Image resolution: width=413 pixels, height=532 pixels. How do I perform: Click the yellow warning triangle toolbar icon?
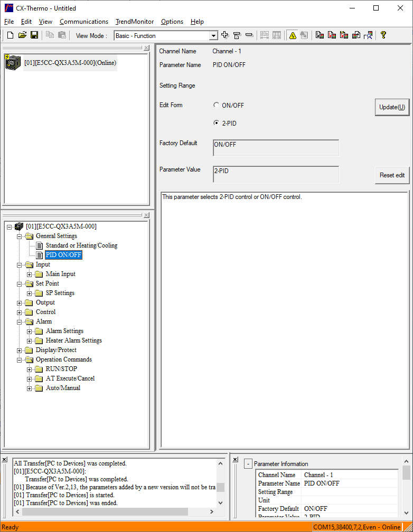click(x=293, y=35)
